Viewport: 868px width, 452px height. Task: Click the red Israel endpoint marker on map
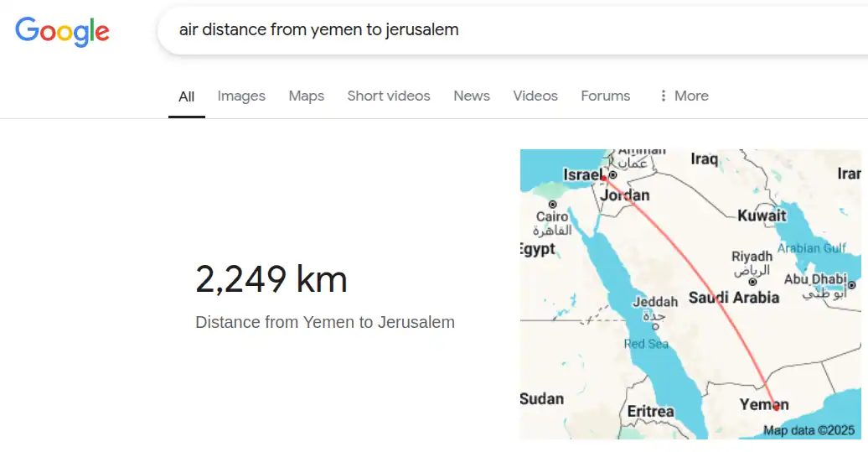click(x=603, y=178)
